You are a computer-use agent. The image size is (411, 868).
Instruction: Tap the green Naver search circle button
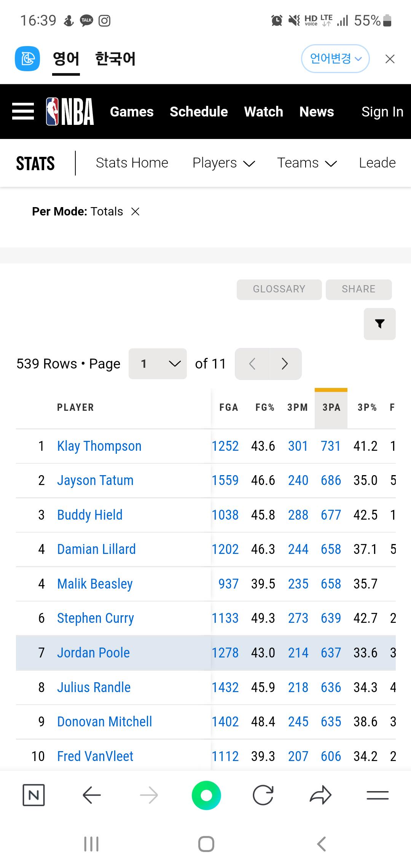click(x=206, y=795)
